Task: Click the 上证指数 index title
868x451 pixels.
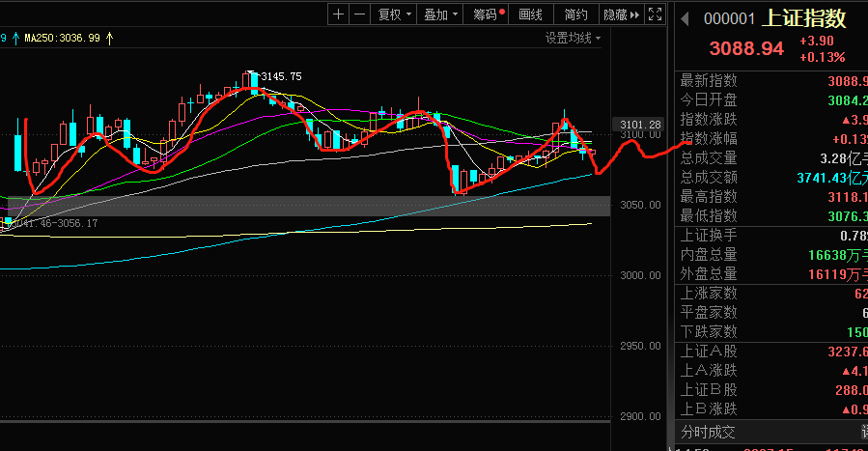Action: pyautogui.click(x=804, y=18)
